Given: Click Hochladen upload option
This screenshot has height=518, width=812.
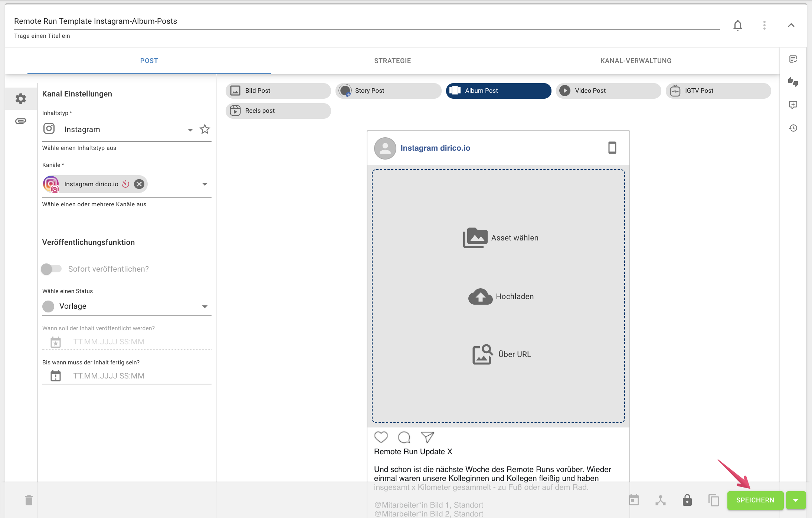Looking at the screenshot, I should pos(501,296).
